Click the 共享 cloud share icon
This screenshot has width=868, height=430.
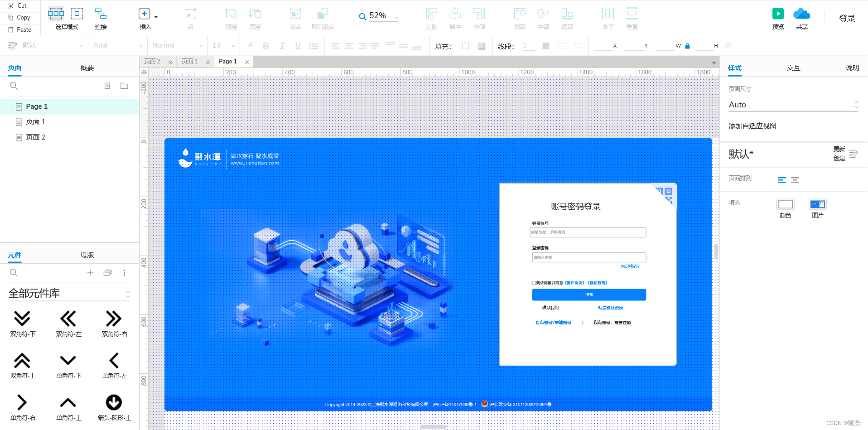[802, 14]
